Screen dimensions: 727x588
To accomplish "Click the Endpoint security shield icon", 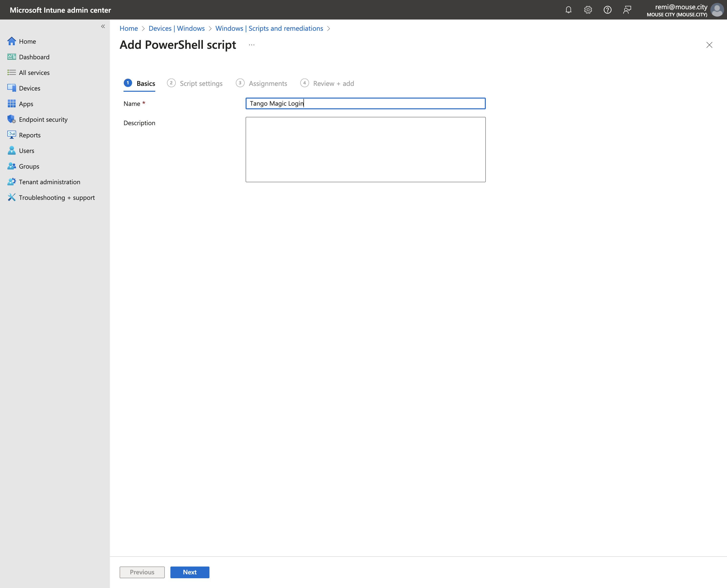I will (11, 119).
